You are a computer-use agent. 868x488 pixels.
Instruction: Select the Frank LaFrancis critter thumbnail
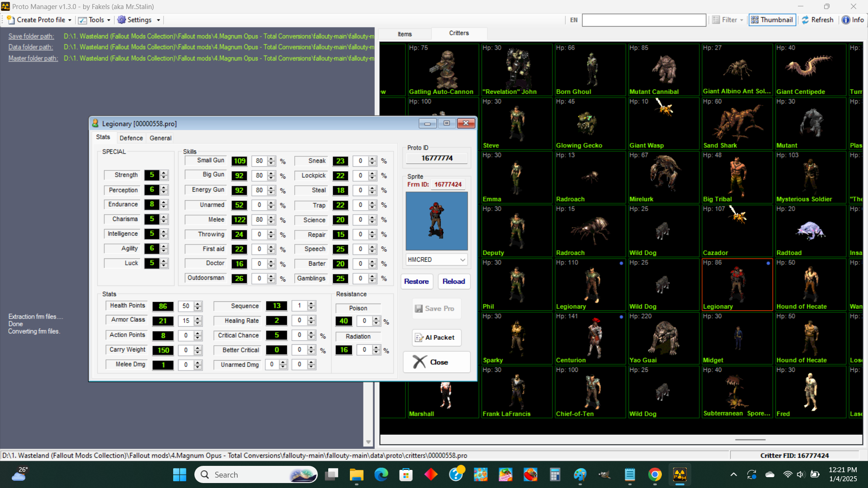(x=516, y=392)
